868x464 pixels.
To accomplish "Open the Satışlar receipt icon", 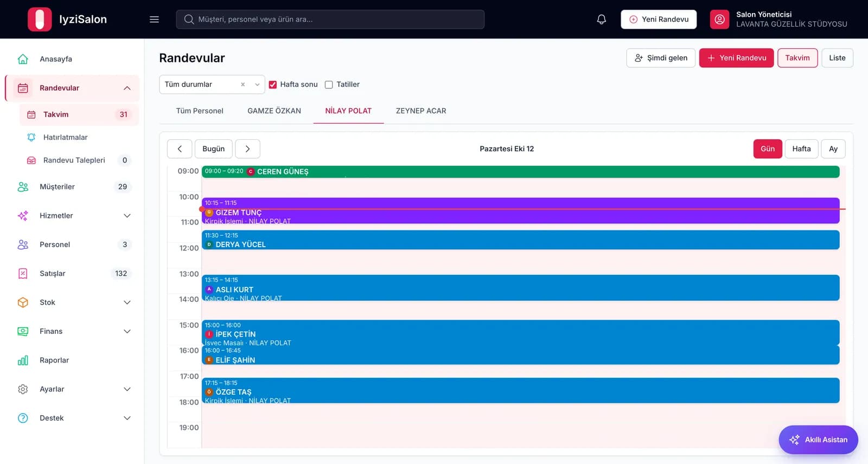I will (x=23, y=274).
